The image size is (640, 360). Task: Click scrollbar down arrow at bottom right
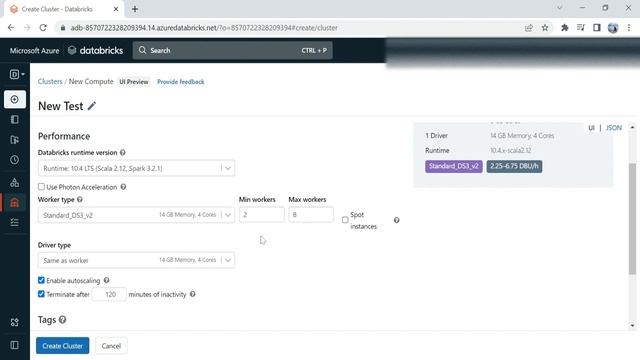[x=632, y=325]
